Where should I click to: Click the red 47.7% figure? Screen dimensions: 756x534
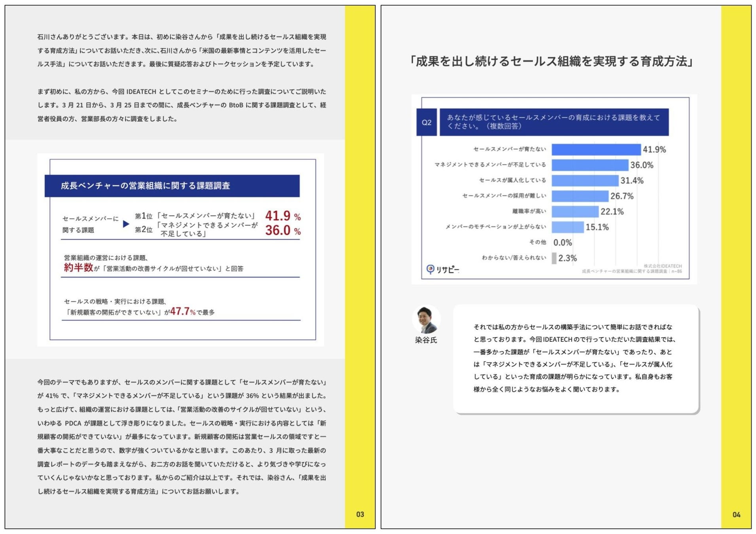(183, 311)
